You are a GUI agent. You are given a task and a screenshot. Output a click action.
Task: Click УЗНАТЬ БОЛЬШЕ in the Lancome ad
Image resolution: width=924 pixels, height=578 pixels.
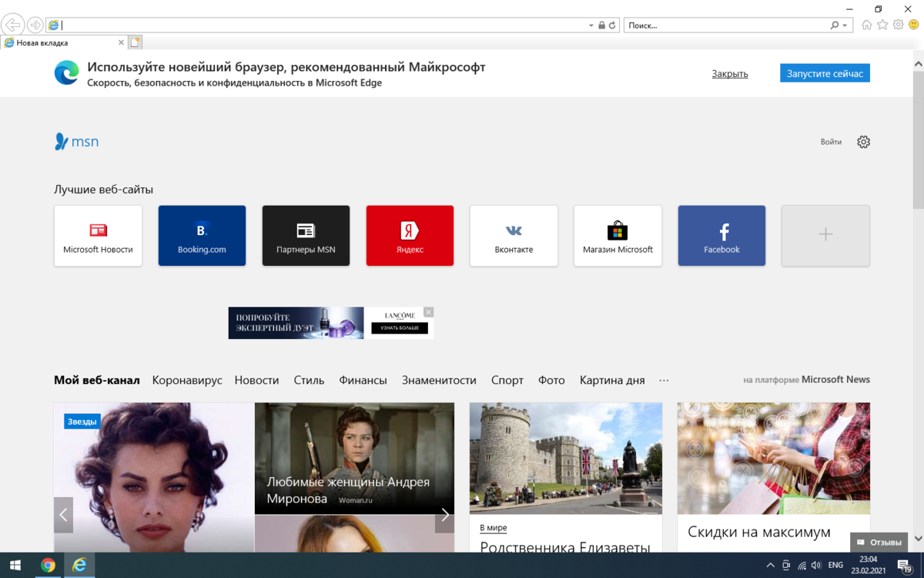point(400,328)
